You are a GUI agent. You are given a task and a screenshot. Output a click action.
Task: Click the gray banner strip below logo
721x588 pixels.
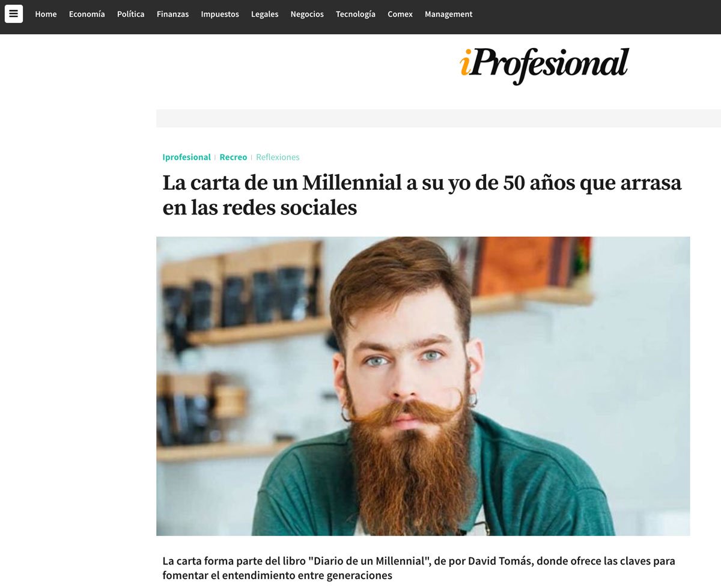click(439, 118)
